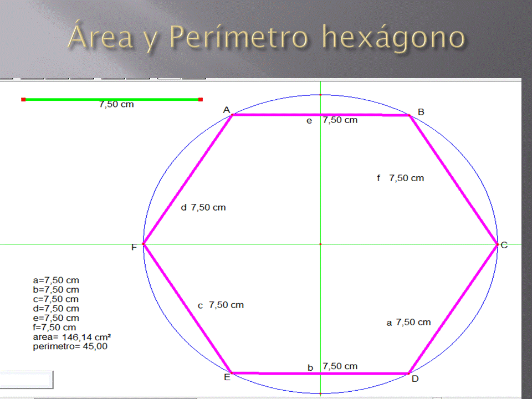532x399 pixels.
Task: Select vertex F on the left
Action: [144, 245]
